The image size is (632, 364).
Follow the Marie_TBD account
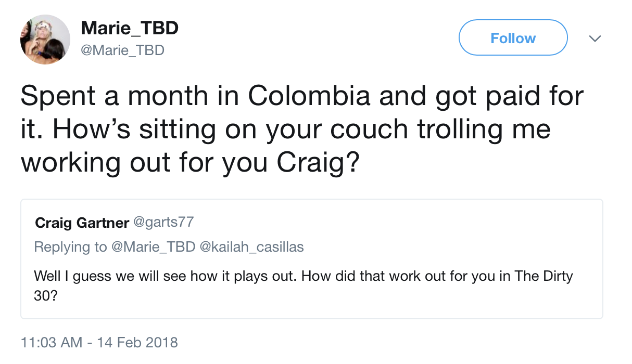(513, 38)
